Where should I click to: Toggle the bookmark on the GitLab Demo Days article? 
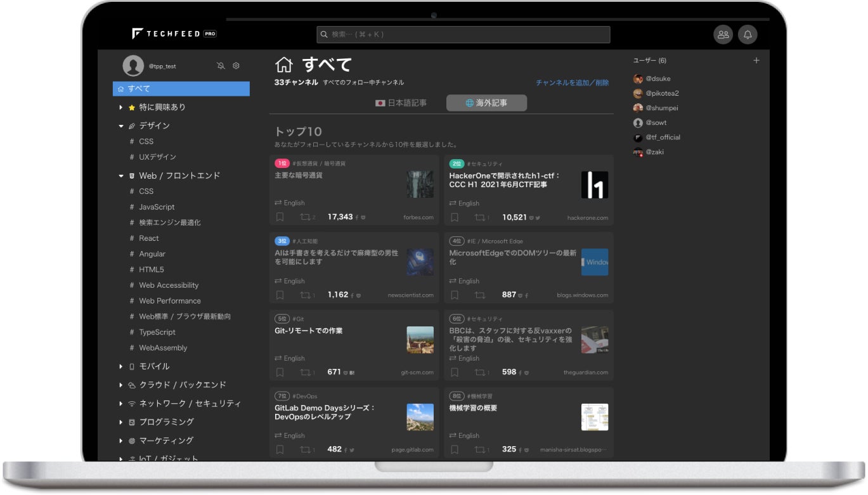(280, 449)
